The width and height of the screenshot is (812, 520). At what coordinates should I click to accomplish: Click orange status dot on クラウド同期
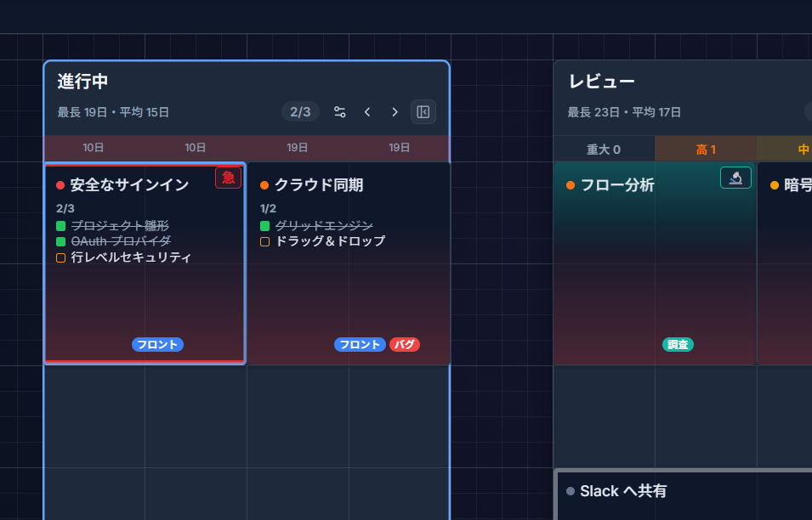coord(264,185)
